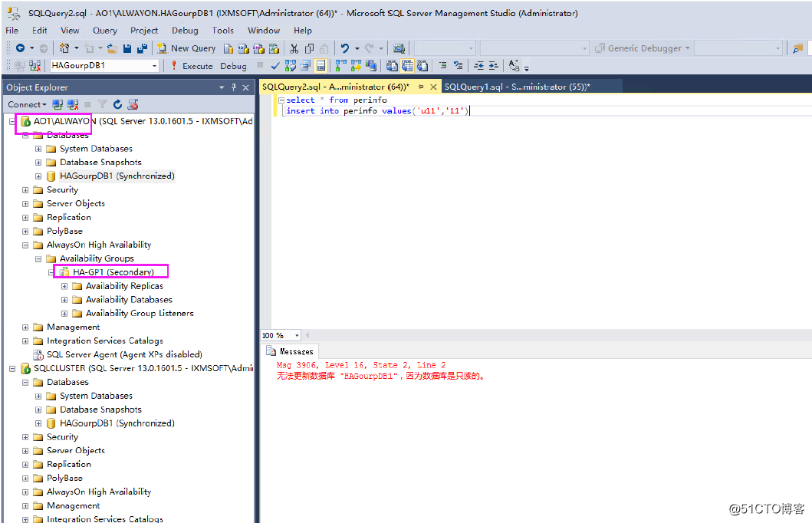The height and width of the screenshot is (523, 812).
Task: Open the Window menu
Action: [264, 31]
